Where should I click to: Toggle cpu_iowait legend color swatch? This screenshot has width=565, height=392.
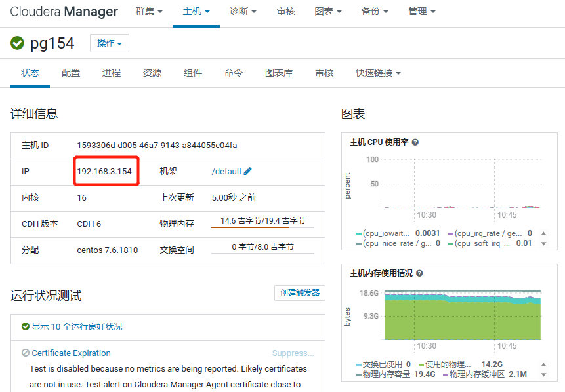(x=359, y=234)
